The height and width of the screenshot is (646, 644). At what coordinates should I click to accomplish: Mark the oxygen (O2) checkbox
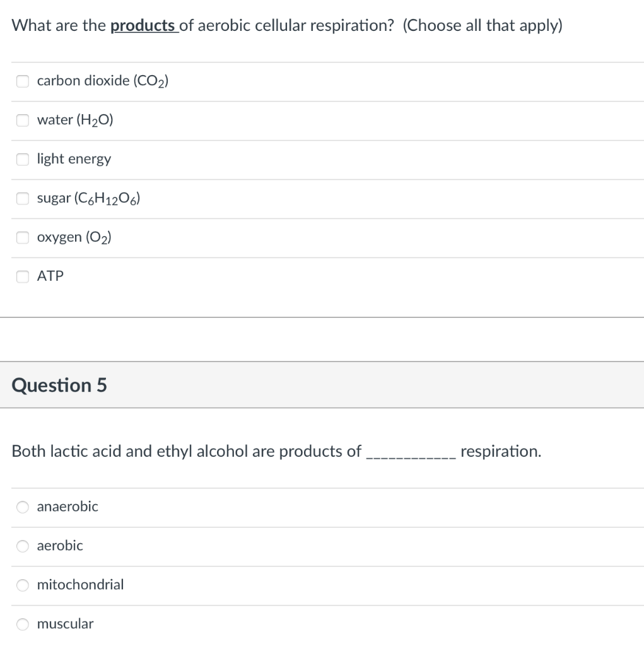(23, 238)
